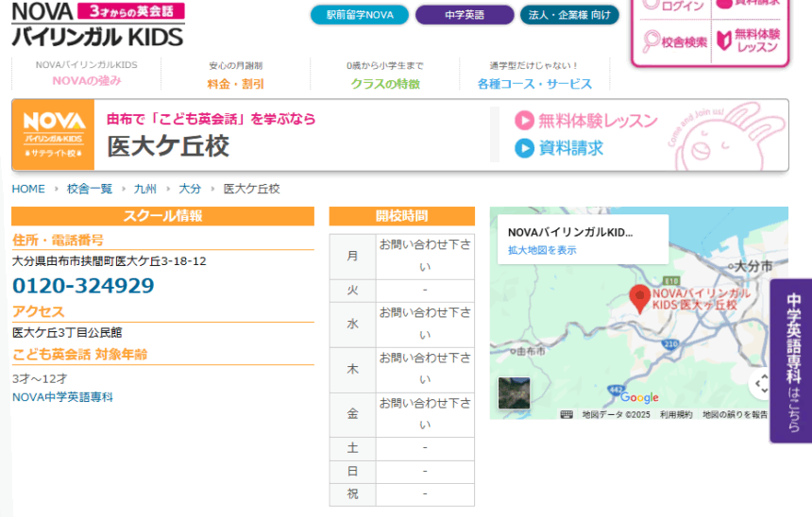Open the 駅前留学NOVA tab

click(360, 15)
